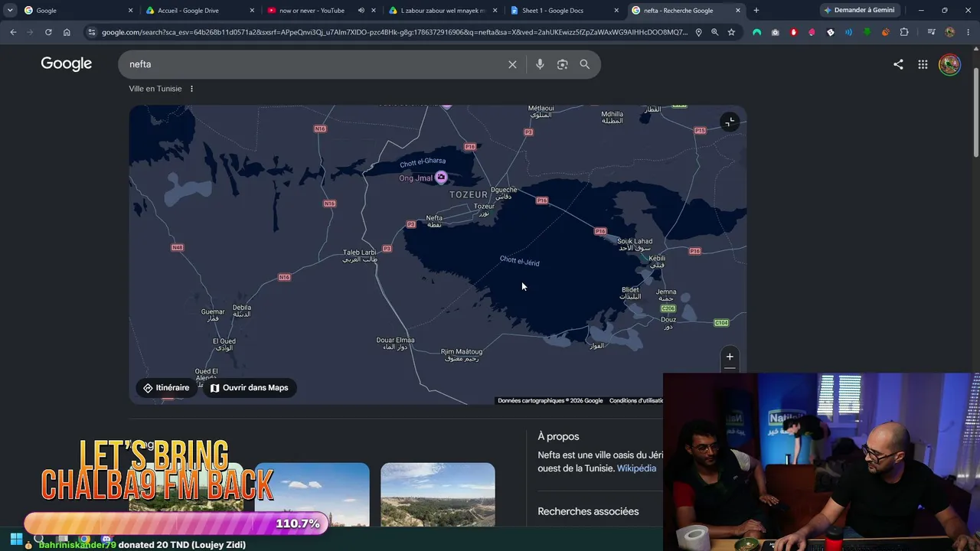Screen dimensions: 980x551
Task: Close the Accueil - Google Drive tab
Action: click(252, 11)
